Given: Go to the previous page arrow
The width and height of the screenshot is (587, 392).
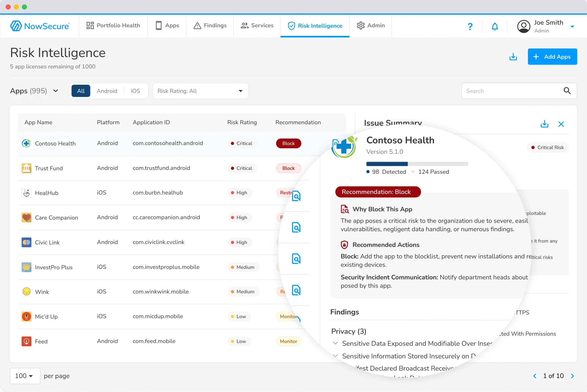Looking at the screenshot, I should 535,376.
